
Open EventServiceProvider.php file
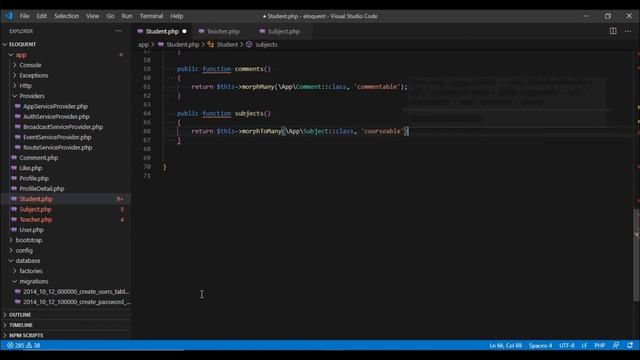[57, 137]
